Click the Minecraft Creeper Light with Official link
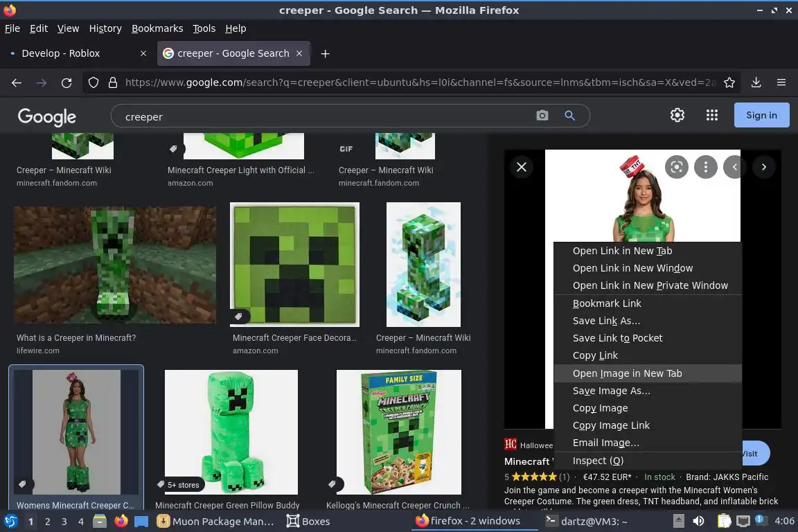Screen dimensions: 798x532 [x=241, y=170]
